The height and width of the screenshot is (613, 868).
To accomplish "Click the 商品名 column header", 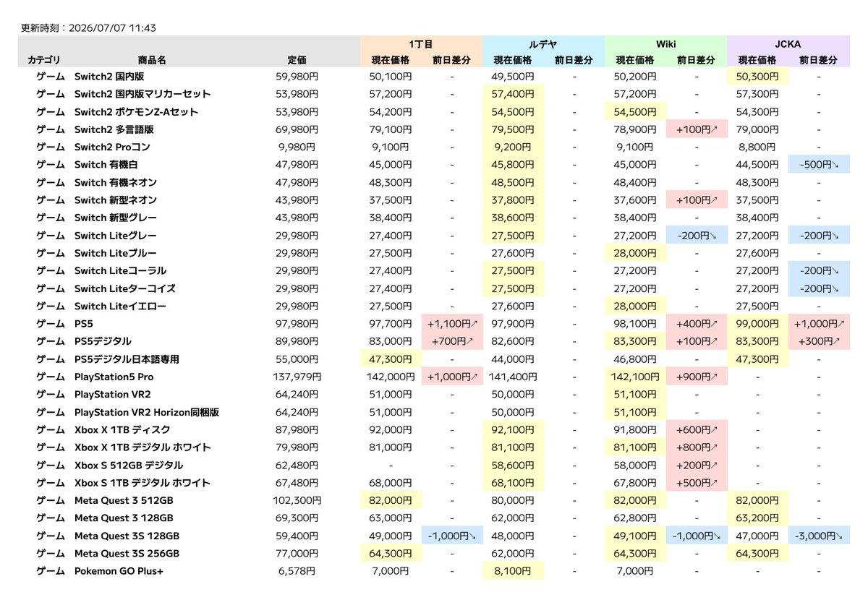I will click(152, 61).
